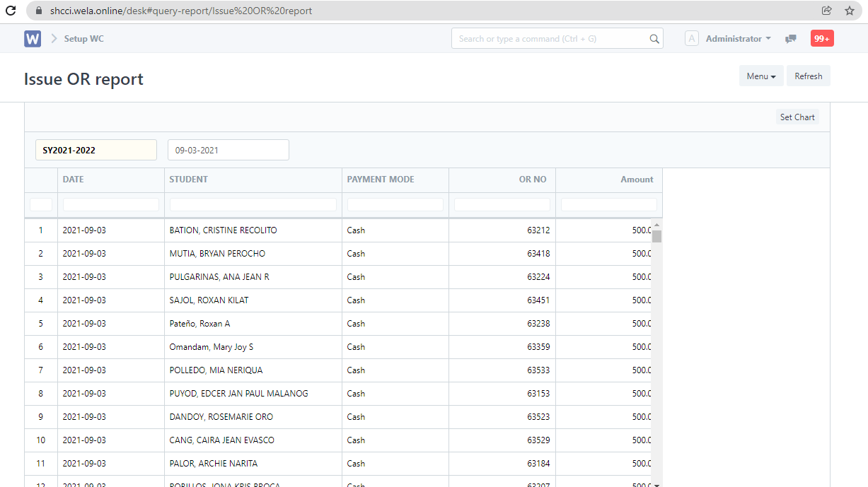The width and height of the screenshot is (868, 487).
Task: Reload the page using browser refresh icon
Action: point(11,11)
